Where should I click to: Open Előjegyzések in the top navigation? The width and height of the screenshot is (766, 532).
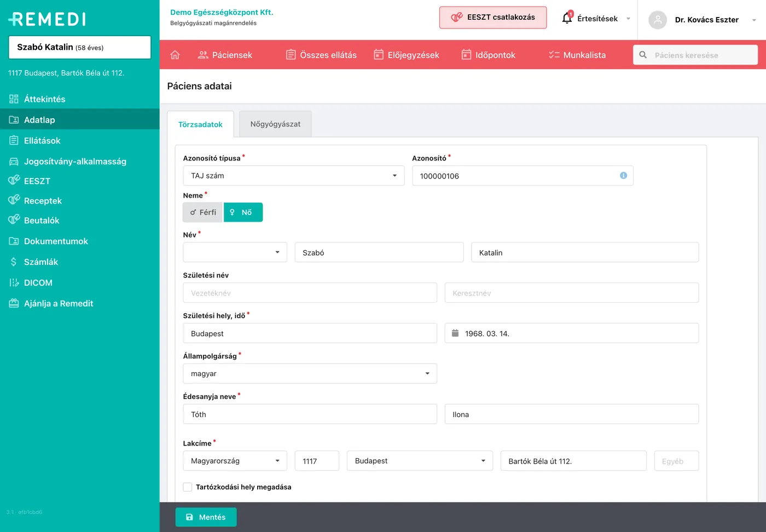click(407, 55)
